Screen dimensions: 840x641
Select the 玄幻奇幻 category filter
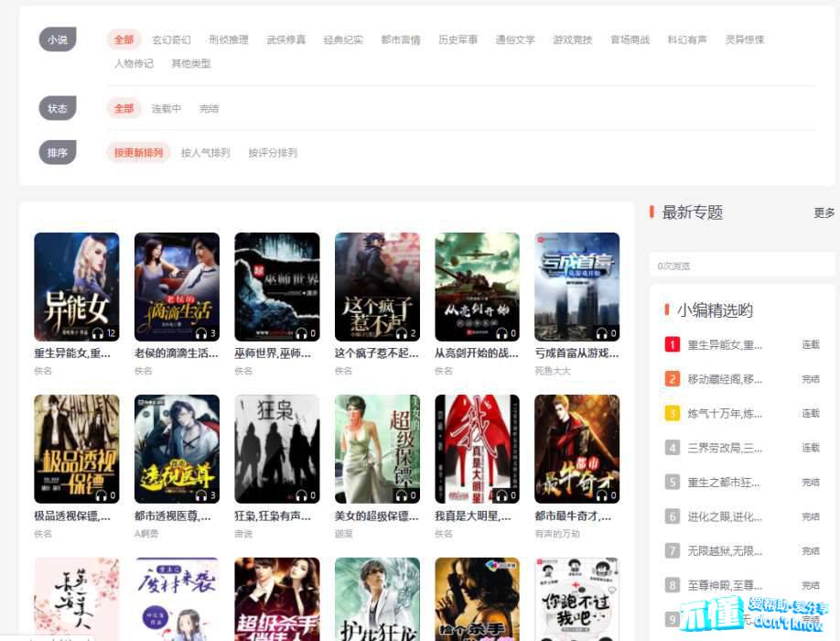[171, 39]
